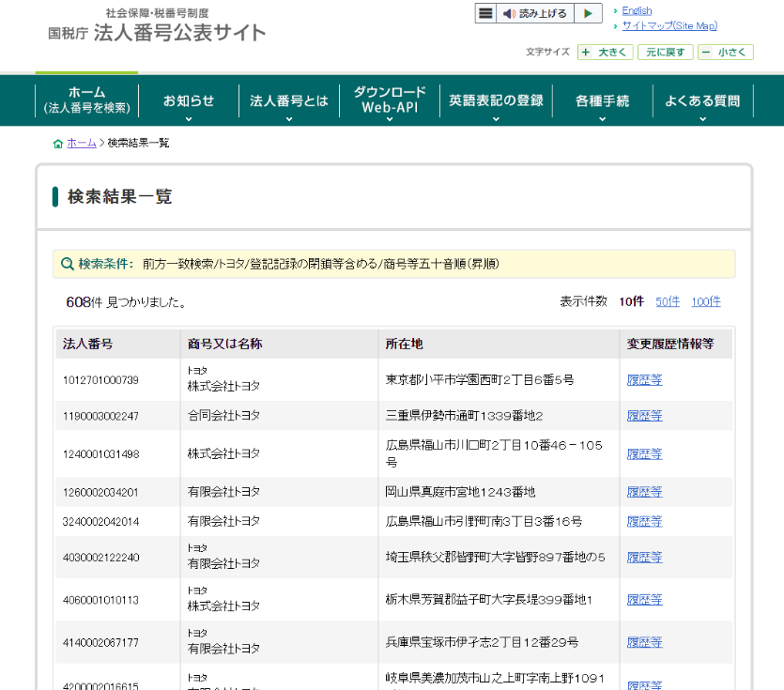The height and width of the screenshot is (690, 784).
Task: Select address 東京都小平市学園西町2丁目6番5号
Action: 480,380
